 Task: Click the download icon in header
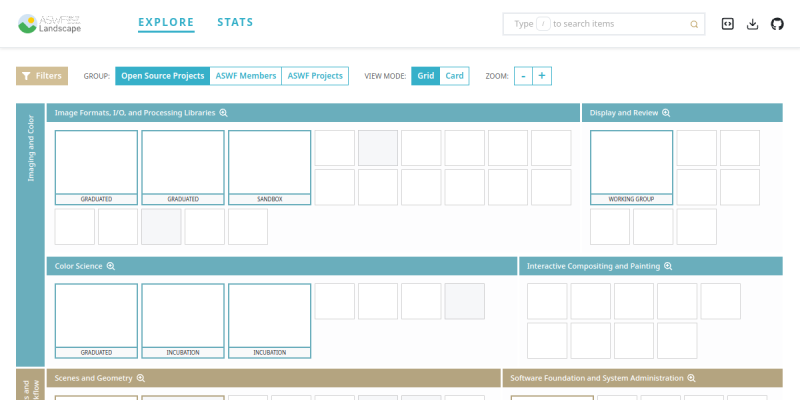(x=753, y=24)
